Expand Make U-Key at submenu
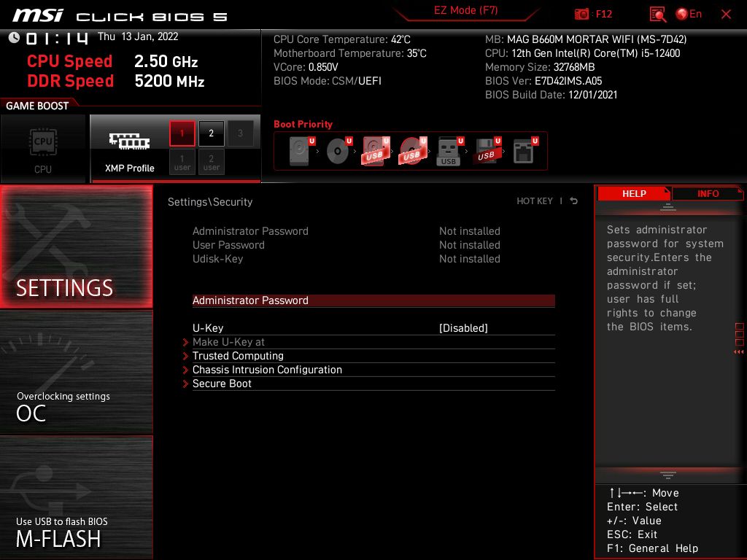 coord(373,342)
